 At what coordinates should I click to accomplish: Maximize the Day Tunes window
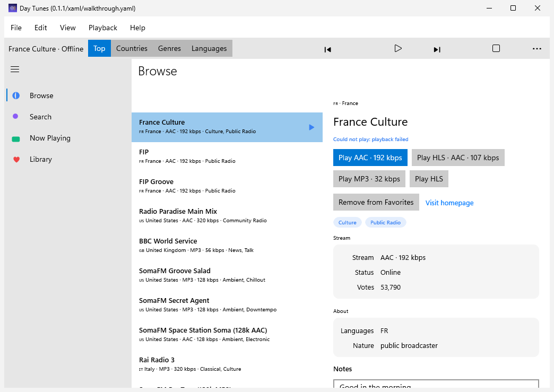[x=513, y=8]
